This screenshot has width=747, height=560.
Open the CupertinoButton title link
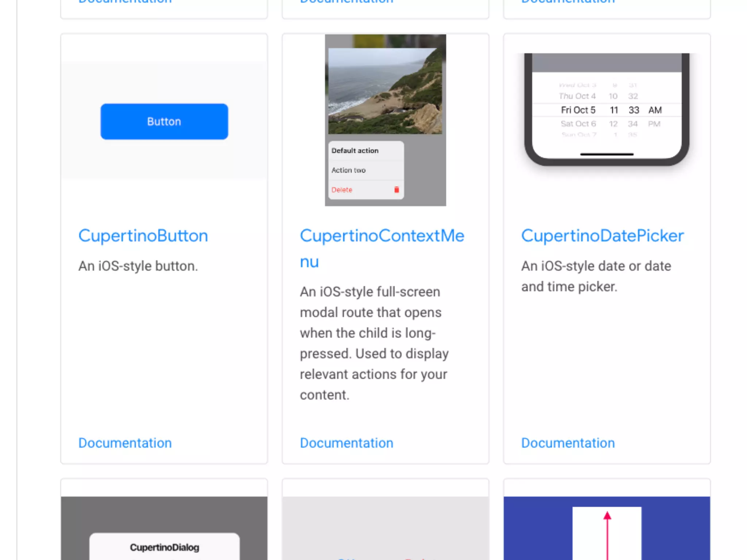pyautogui.click(x=143, y=236)
